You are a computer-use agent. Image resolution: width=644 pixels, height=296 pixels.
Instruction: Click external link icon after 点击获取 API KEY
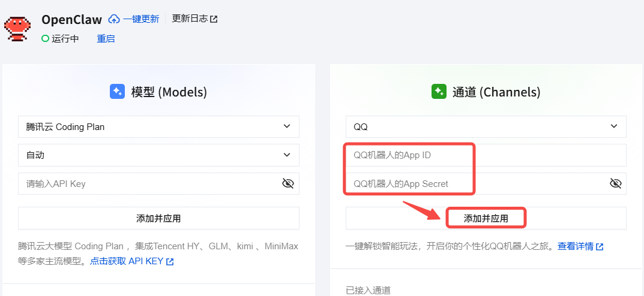170,262
